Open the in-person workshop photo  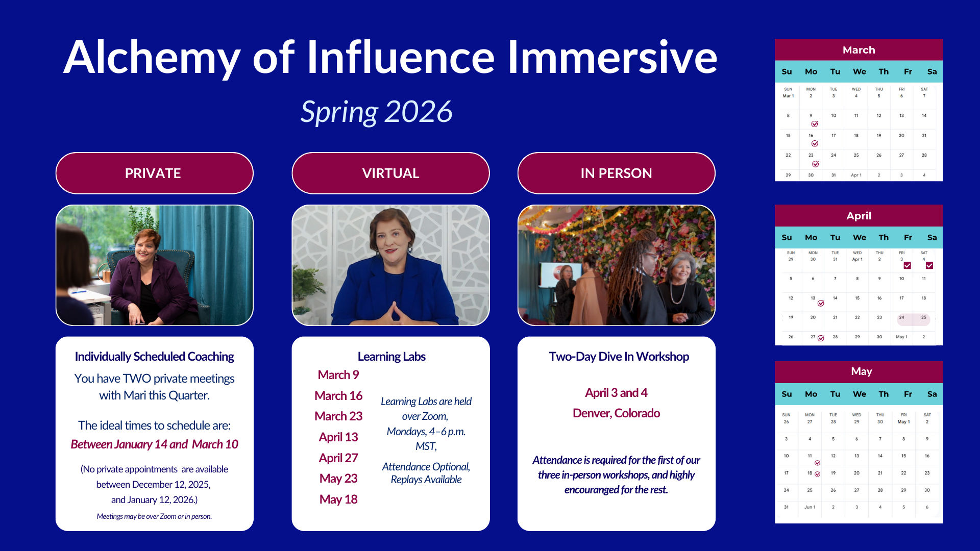pos(616,265)
